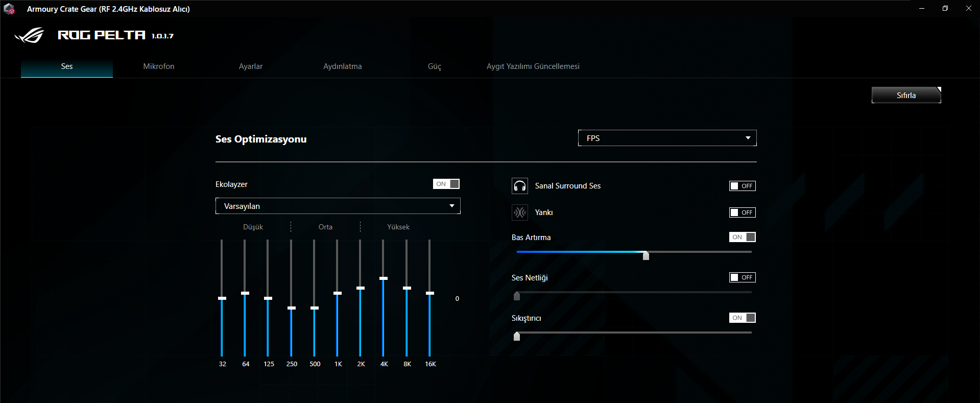980x403 pixels.
Task: Click the 500 Hz equalizer slider handle
Action: pos(315,308)
